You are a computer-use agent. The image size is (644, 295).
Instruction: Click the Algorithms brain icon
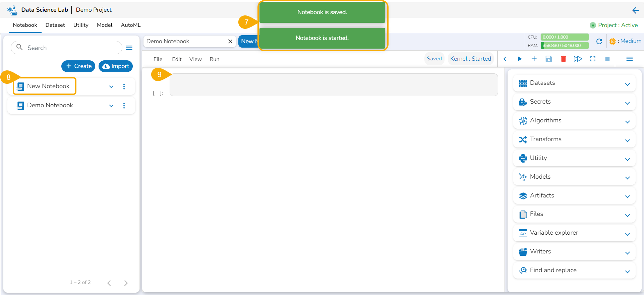coord(523,121)
